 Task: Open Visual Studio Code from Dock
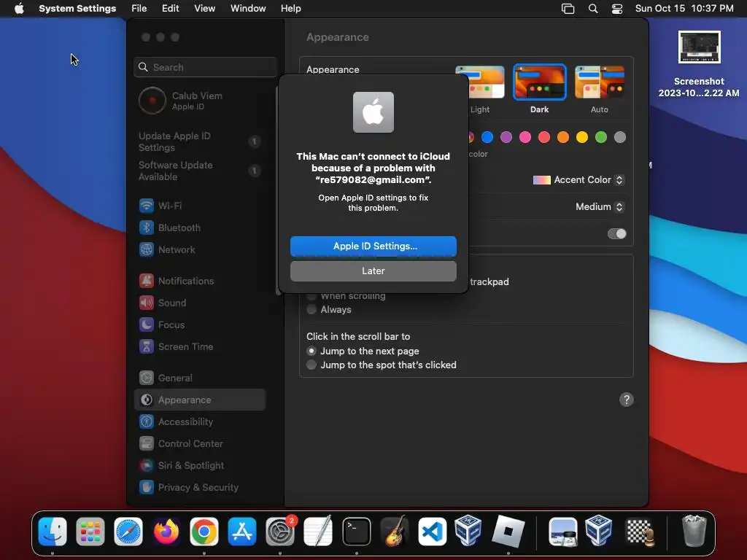(433, 532)
